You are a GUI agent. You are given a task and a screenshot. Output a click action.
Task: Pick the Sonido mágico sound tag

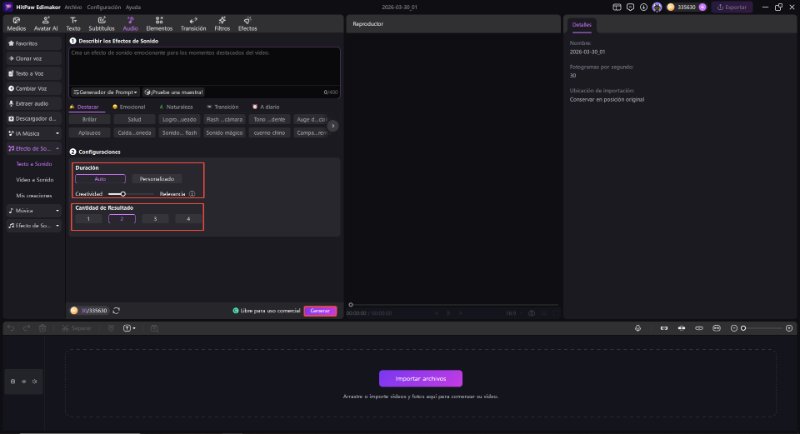pyautogui.click(x=224, y=133)
